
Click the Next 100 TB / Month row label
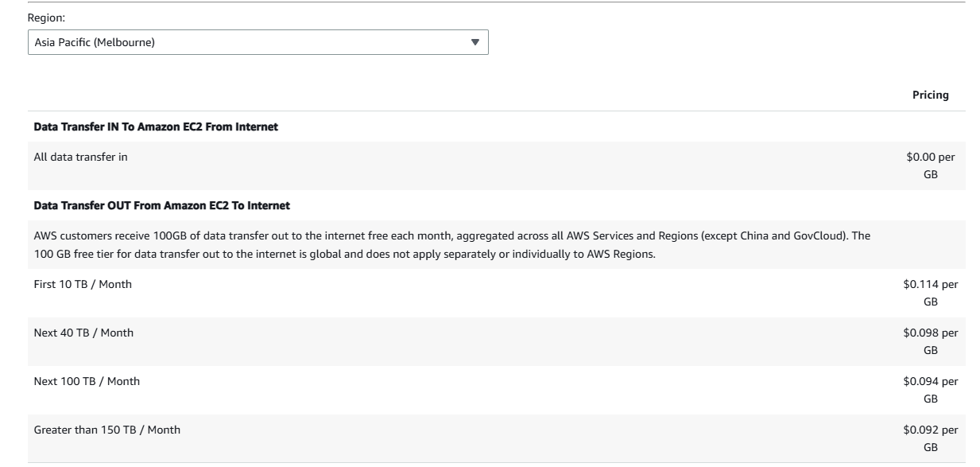click(x=87, y=381)
